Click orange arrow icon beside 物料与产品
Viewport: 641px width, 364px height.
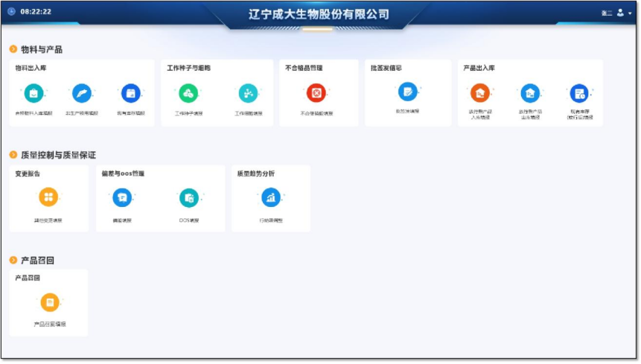(13, 49)
